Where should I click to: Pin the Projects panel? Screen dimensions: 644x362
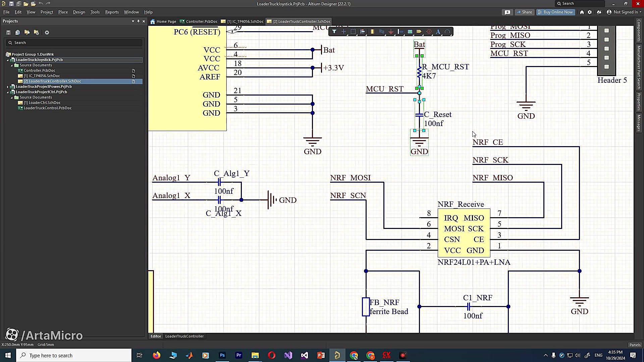(138, 21)
